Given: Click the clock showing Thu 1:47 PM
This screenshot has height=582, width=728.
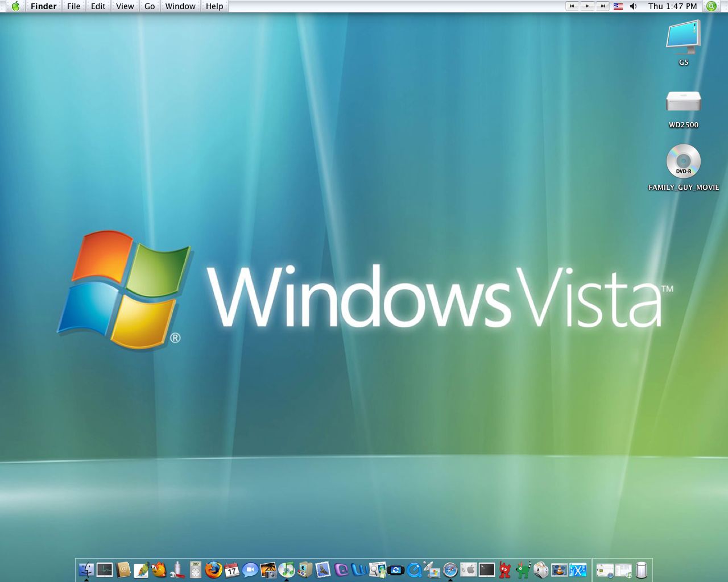Looking at the screenshot, I should tap(672, 6).
